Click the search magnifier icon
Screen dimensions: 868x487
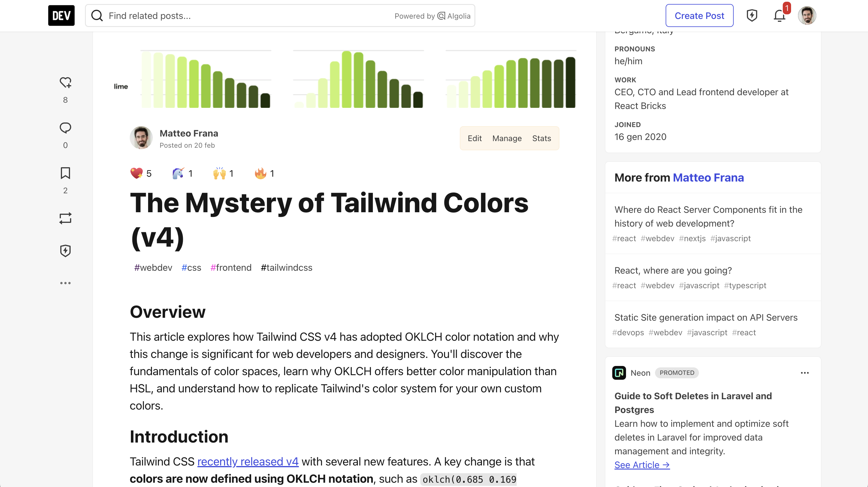coord(97,15)
